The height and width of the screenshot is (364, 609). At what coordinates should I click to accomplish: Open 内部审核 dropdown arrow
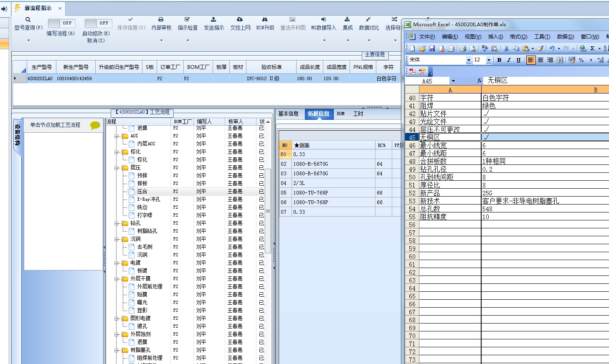pyautogui.click(x=161, y=40)
